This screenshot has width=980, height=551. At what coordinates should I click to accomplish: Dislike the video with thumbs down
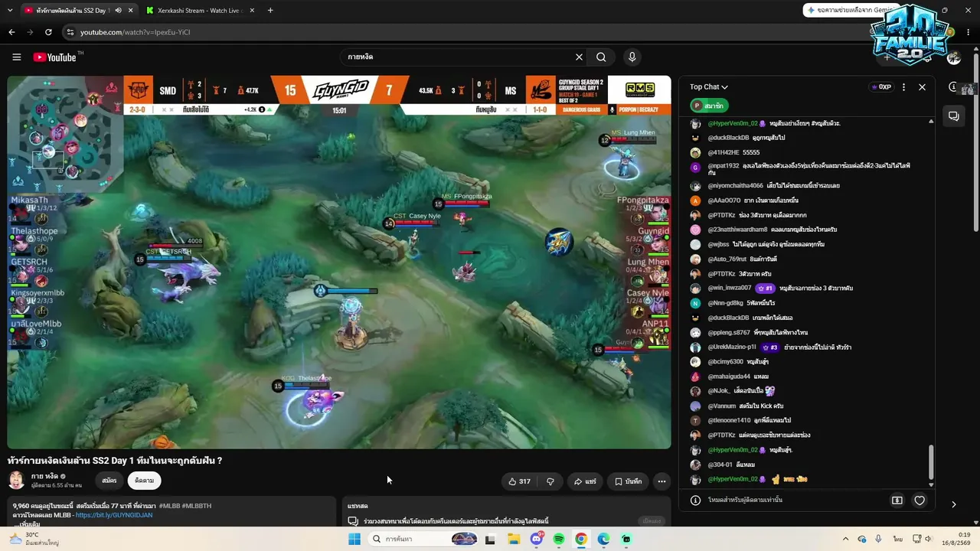point(550,481)
